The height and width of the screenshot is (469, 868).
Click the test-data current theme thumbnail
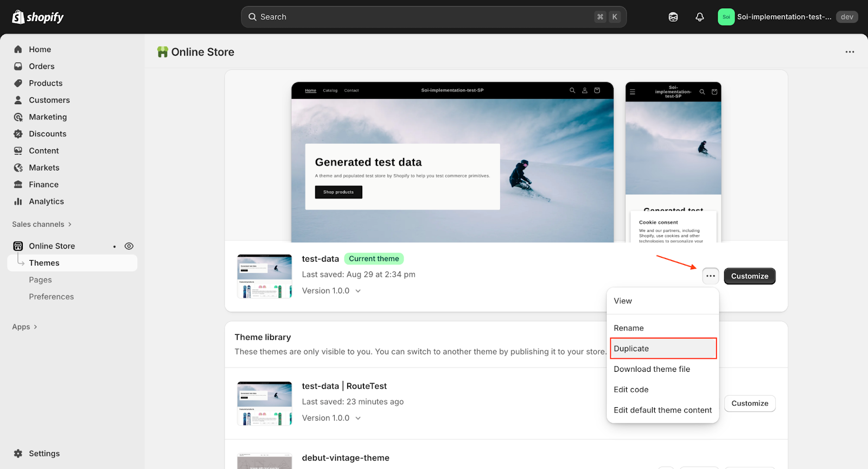click(x=265, y=276)
